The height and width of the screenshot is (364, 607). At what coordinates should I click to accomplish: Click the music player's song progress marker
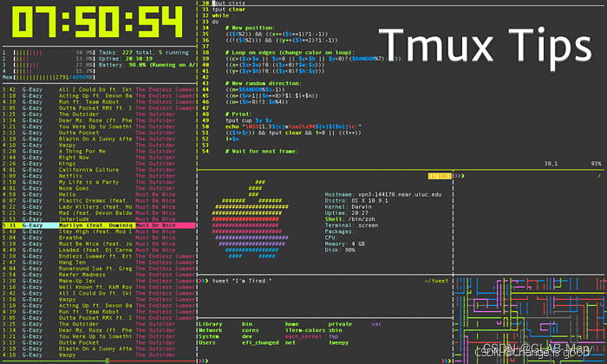coord(108,361)
